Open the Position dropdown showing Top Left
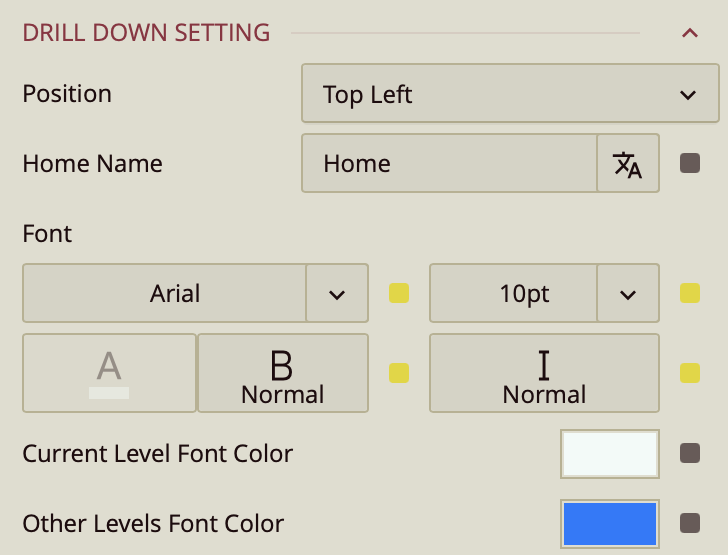This screenshot has height=555, width=728. [510, 95]
